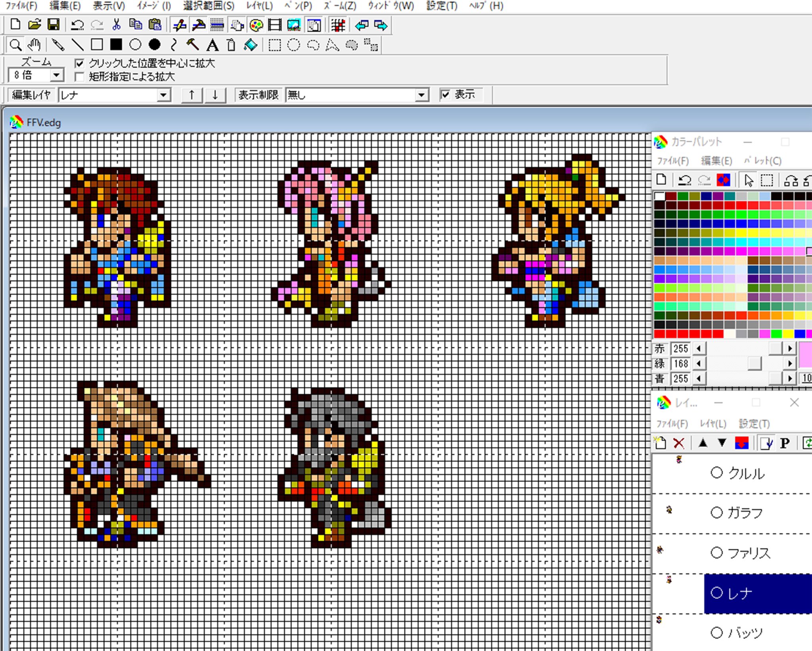Select the Curve tool
Viewport: 812px width, 651px height.
click(x=173, y=45)
